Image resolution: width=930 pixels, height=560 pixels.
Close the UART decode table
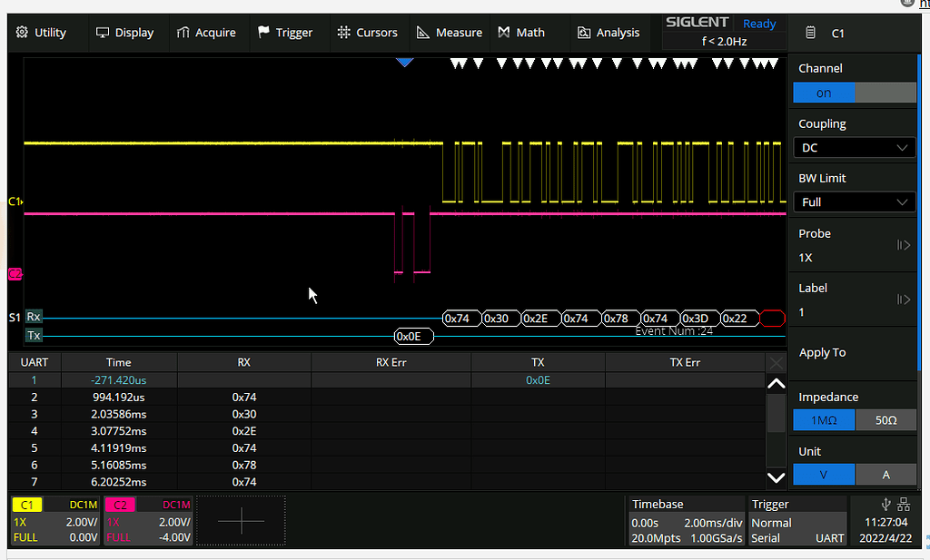(x=777, y=363)
